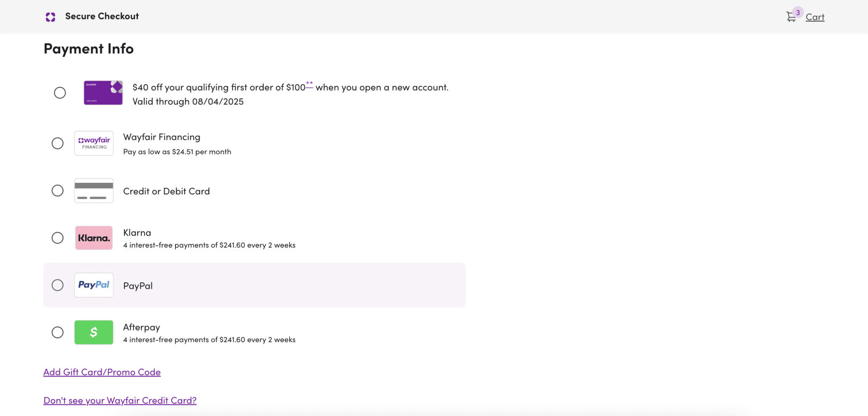Click the purple Wayfair credit card image
Viewport: 868px width, 416px height.
coord(103,93)
